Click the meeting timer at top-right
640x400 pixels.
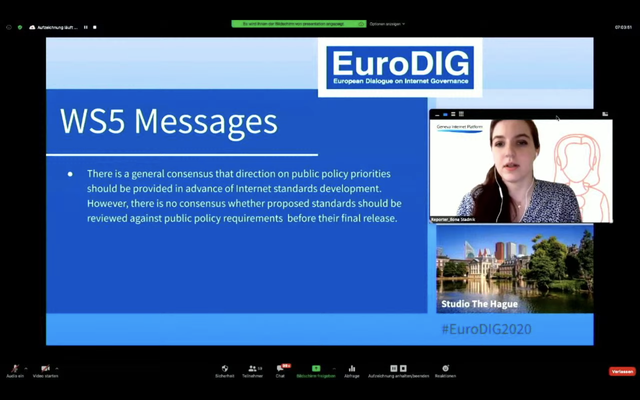(x=623, y=27)
